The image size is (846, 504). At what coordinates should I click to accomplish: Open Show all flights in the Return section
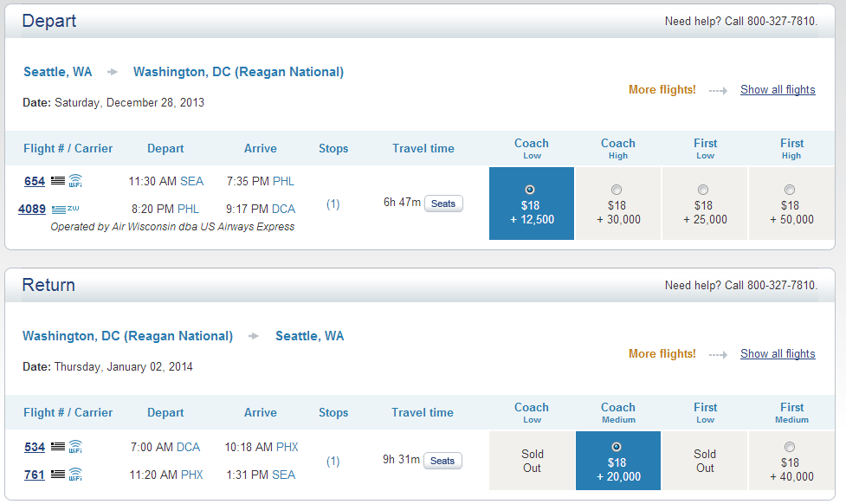coord(778,353)
